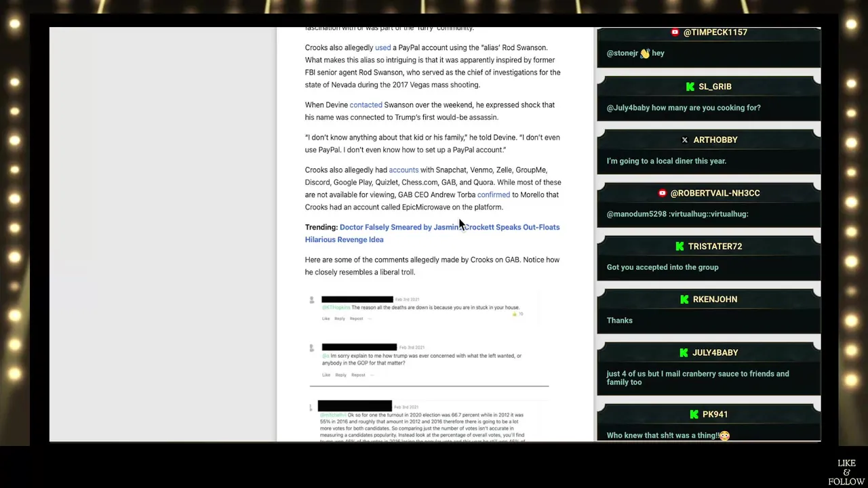
Task: Click the message 'Got you accepted into the group'
Action: (x=663, y=268)
